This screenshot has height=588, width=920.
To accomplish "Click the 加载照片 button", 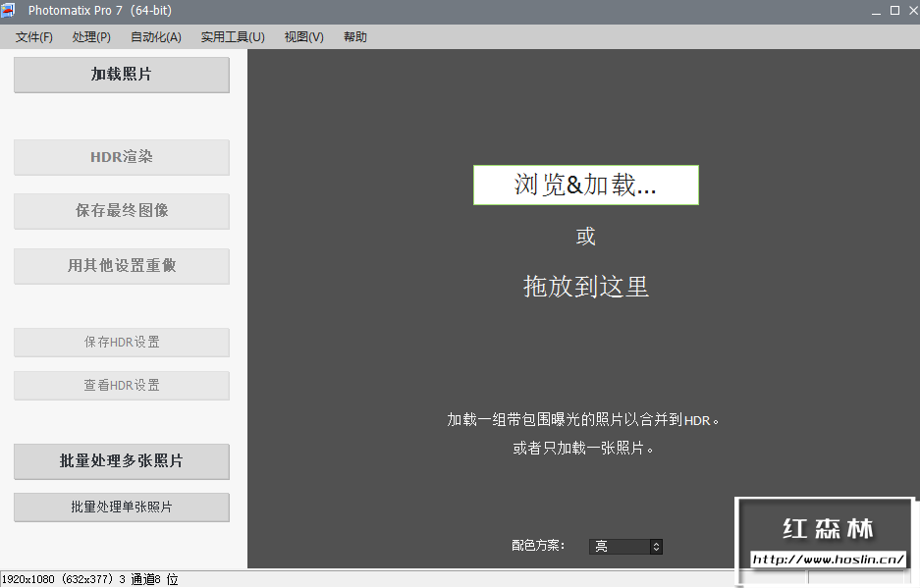I will click(122, 75).
